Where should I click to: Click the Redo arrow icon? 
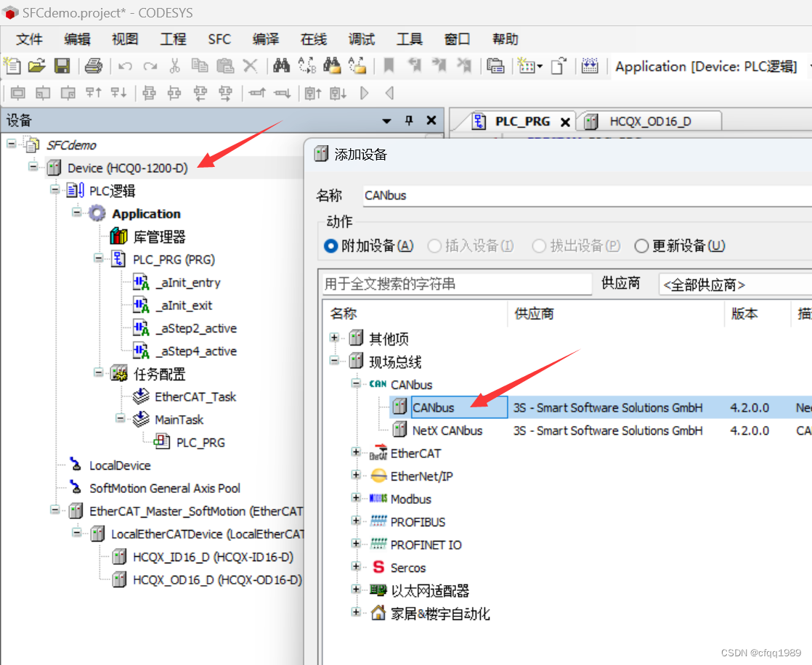(x=150, y=66)
